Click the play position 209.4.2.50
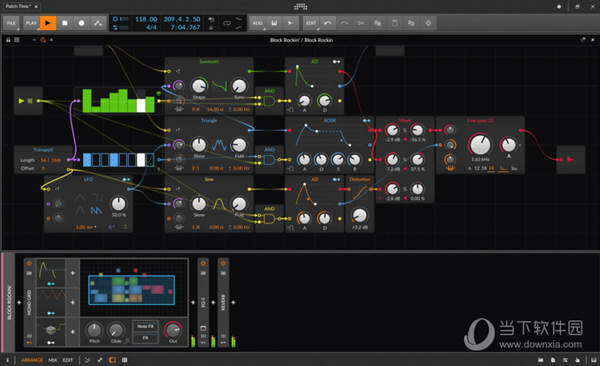Image resolution: width=600 pixels, height=366 pixels. tap(182, 19)
